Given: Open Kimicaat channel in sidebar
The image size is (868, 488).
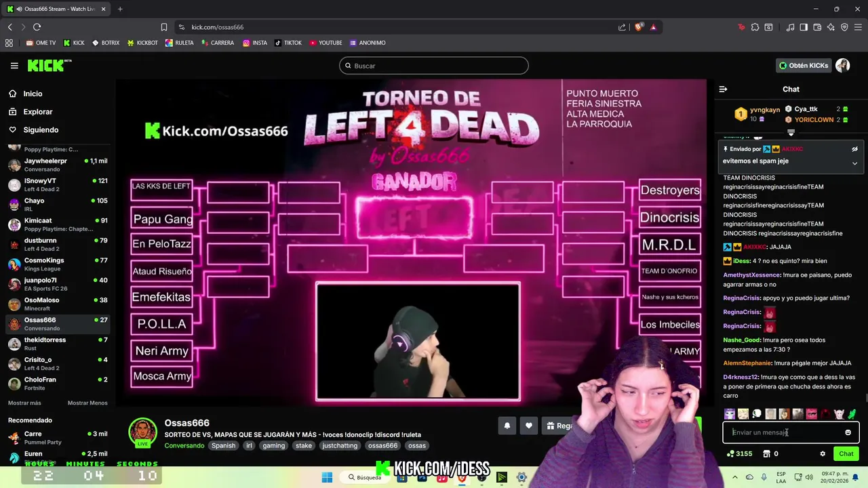Looking at the screenshot, I should [x=58, y=224].
